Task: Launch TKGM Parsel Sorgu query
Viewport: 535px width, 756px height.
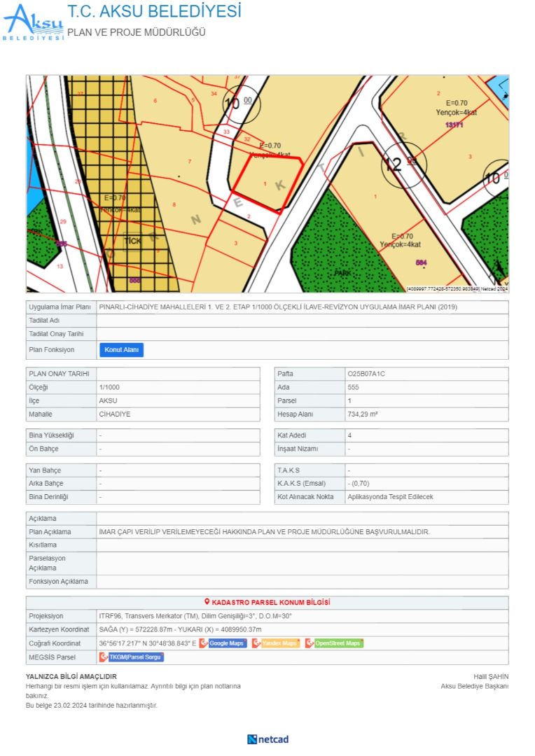Action: pyautogui.click(x=136, y=657)
